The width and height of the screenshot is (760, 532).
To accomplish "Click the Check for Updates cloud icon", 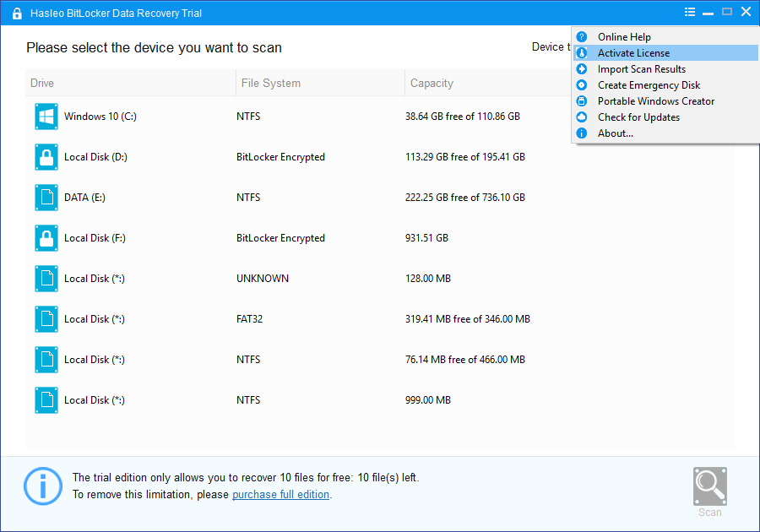I will (x=582, y=117).
